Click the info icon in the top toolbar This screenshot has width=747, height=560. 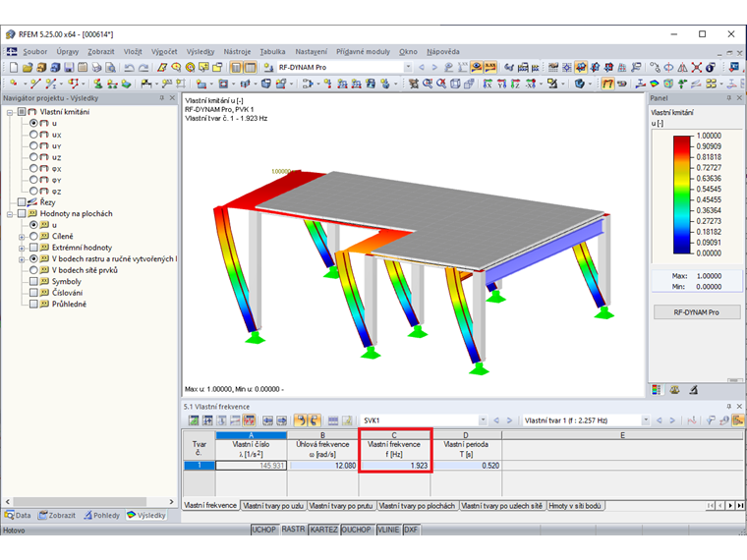[x=711, y=68]
